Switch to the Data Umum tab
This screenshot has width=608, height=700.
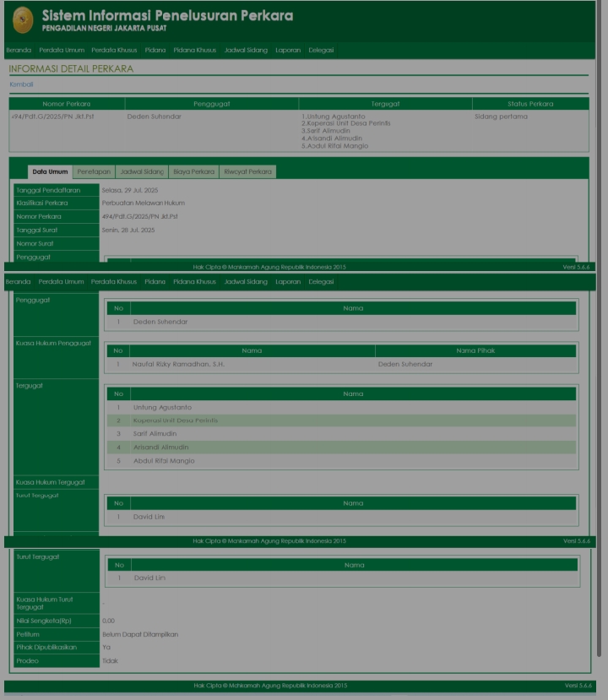pyautogui.click(x=50, y=171)
